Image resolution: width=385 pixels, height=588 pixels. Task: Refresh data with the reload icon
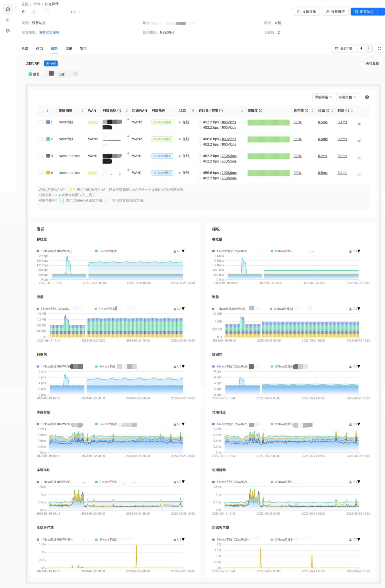tap(379, 48)
